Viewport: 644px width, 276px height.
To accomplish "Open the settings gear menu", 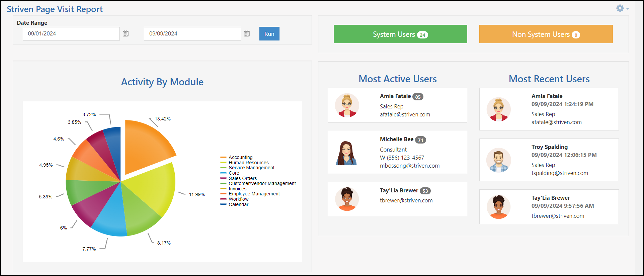I will click(622, 8).
